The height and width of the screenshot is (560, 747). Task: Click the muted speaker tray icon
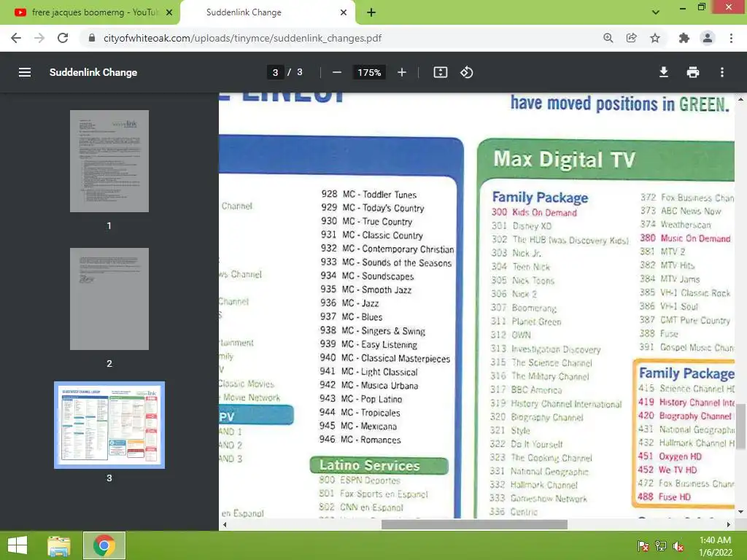point(678,545)
